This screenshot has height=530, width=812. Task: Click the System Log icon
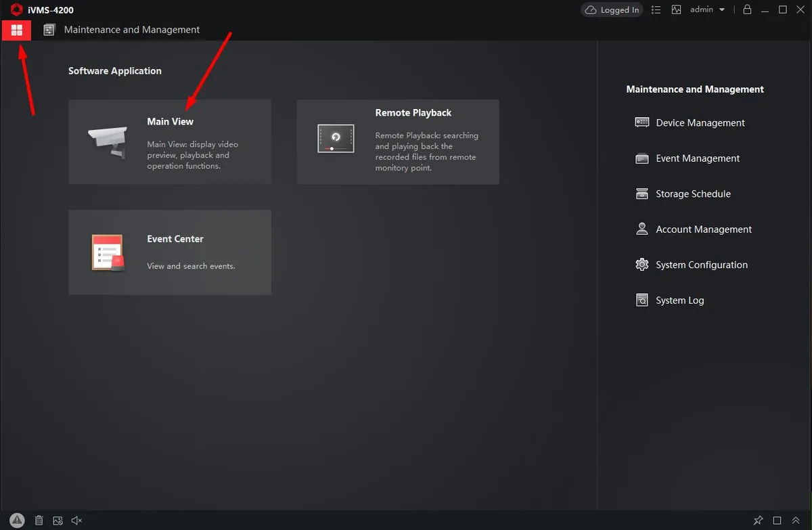click(x=641, y=301)
